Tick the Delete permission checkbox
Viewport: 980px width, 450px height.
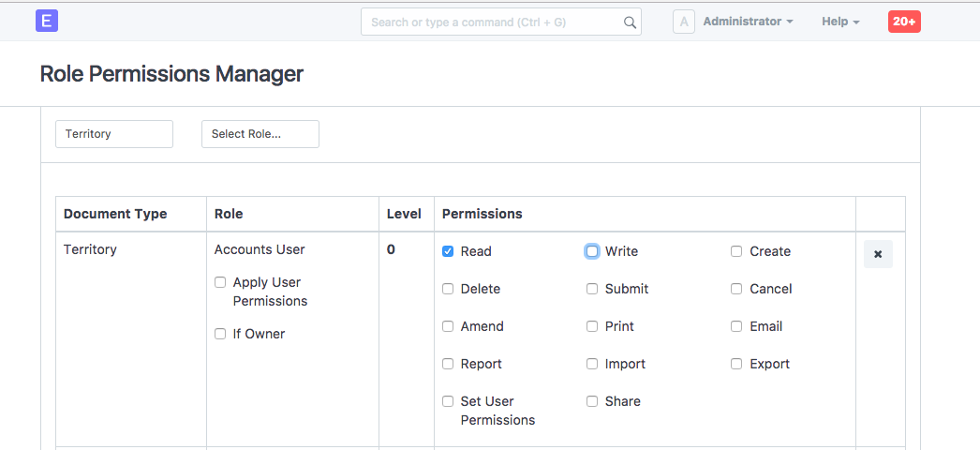point(448,289)
